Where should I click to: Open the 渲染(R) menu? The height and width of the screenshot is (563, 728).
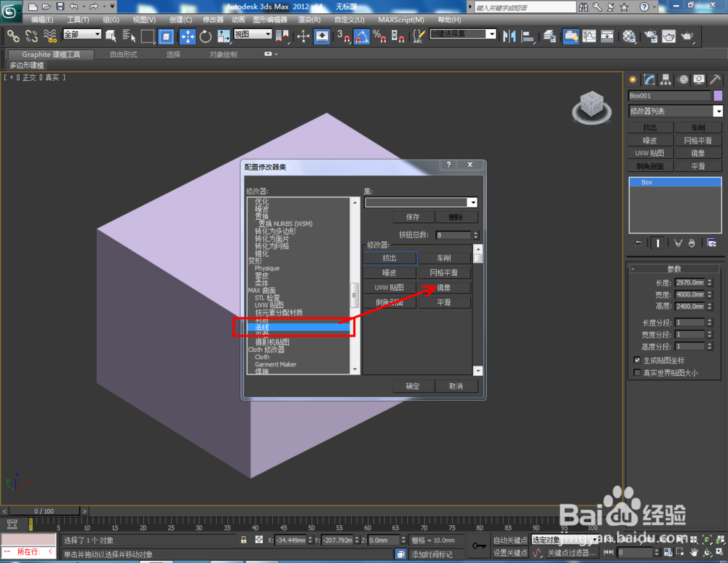pos(309,20)
